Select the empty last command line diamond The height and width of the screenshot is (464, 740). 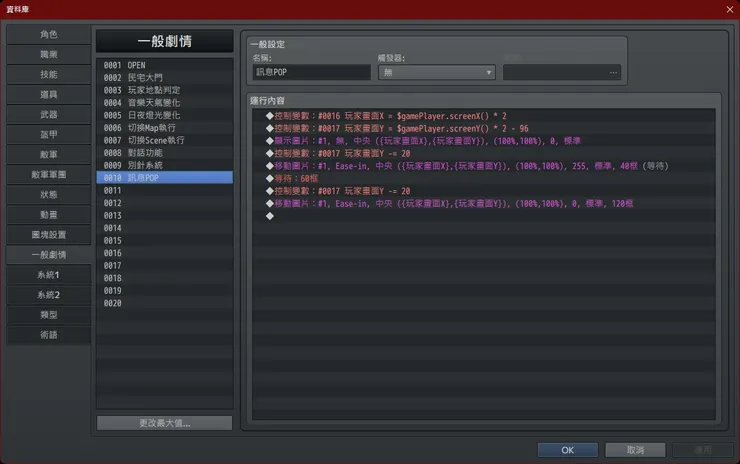(484, 216)
